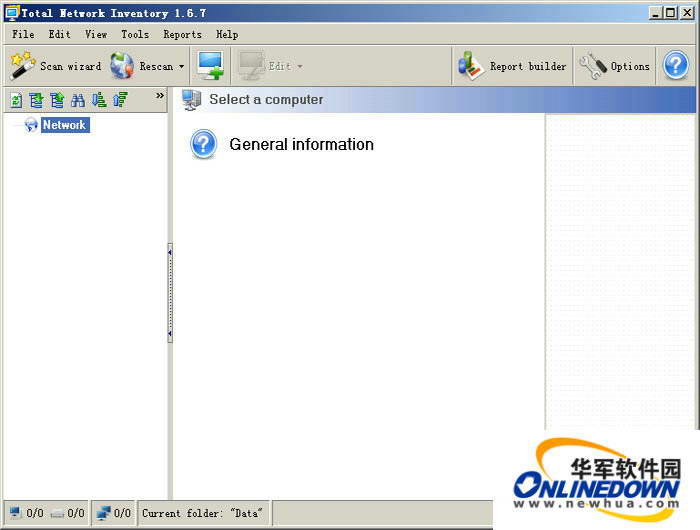Open the View menu
The height and width of the screenshot is (530, 700).
tap(96, 34)
